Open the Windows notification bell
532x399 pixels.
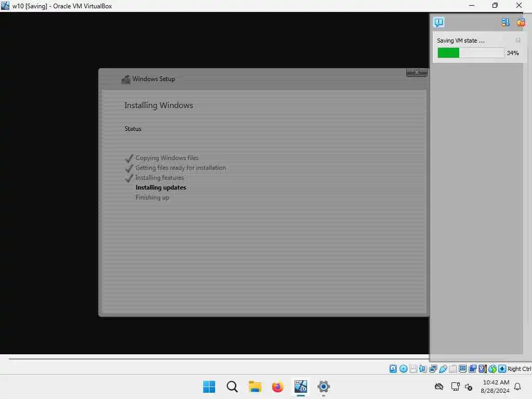(518, 387)
